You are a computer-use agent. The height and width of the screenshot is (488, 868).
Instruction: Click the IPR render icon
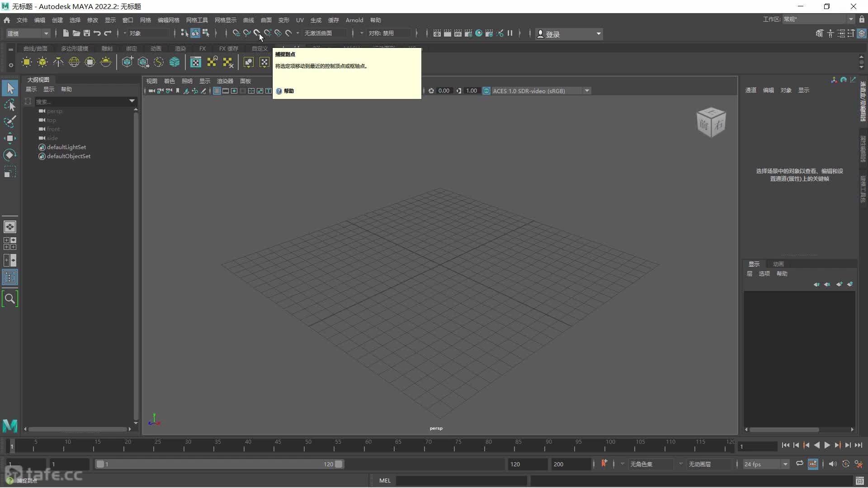click(x=458, y=33)
